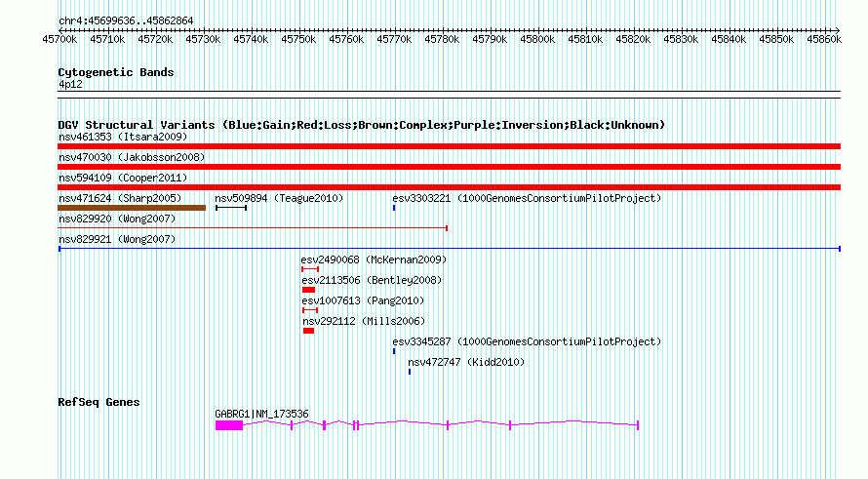
Task: Select the thin red nsv829920 line
Action: click(x=253, y=228)
